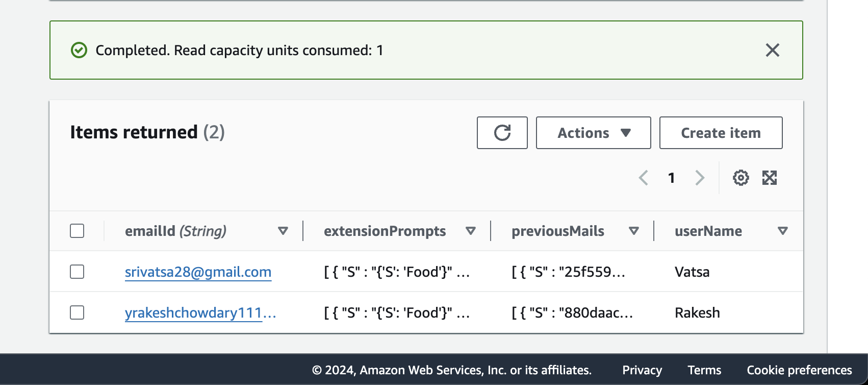Check the yrakeshchowdary111 row checkbox

coord(77,312)
